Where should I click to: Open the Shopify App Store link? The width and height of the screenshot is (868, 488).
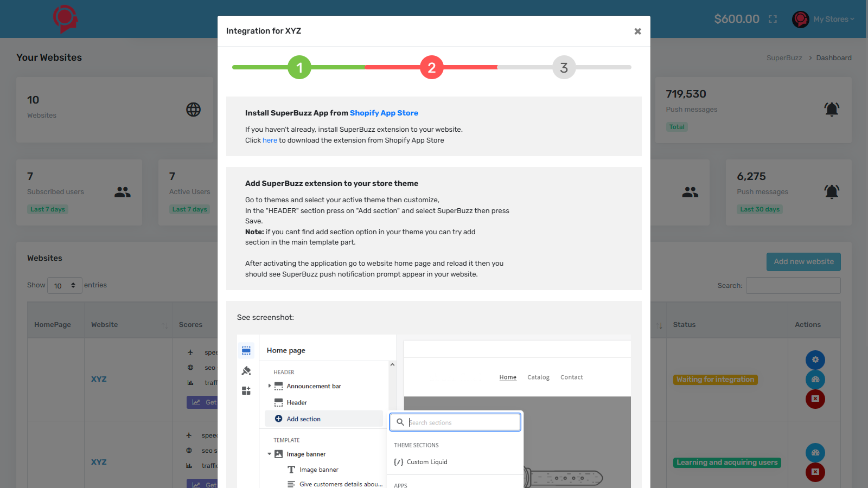coord(384,113)
